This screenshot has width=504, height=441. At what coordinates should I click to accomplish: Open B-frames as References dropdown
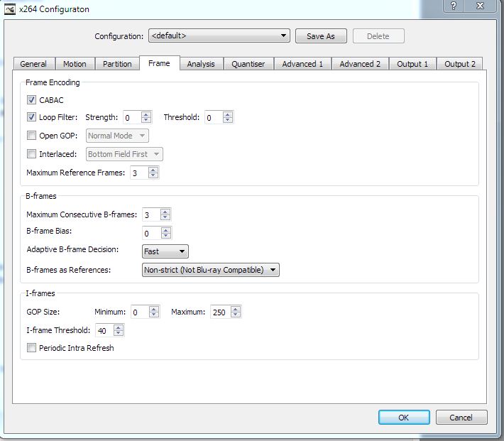(x=211, y=270)
